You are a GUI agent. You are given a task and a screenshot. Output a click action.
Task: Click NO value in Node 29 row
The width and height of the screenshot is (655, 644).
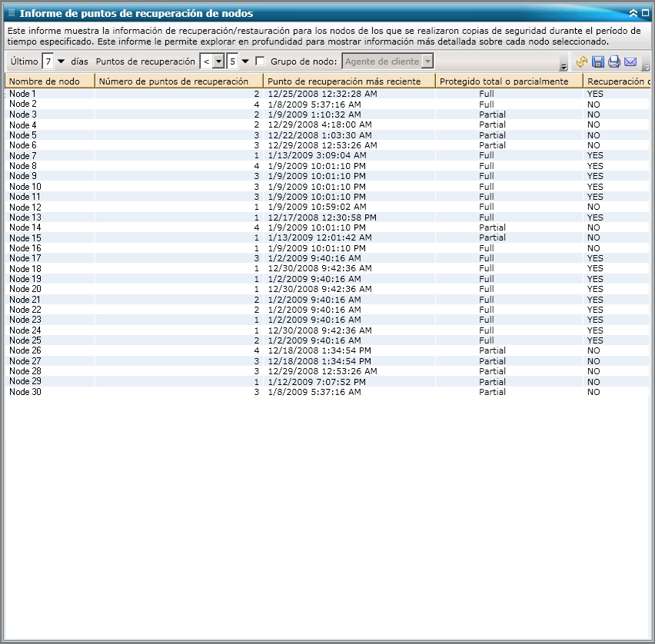coord(593,381)
